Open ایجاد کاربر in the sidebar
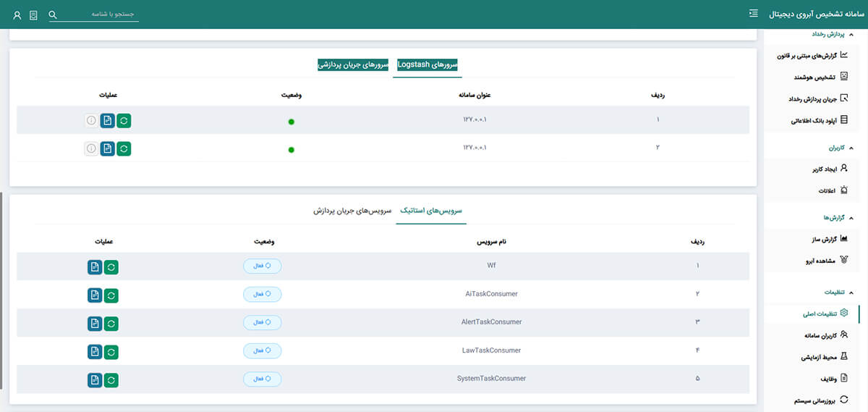The height and width of the screenshot is (412, 868). coord(824,169)
